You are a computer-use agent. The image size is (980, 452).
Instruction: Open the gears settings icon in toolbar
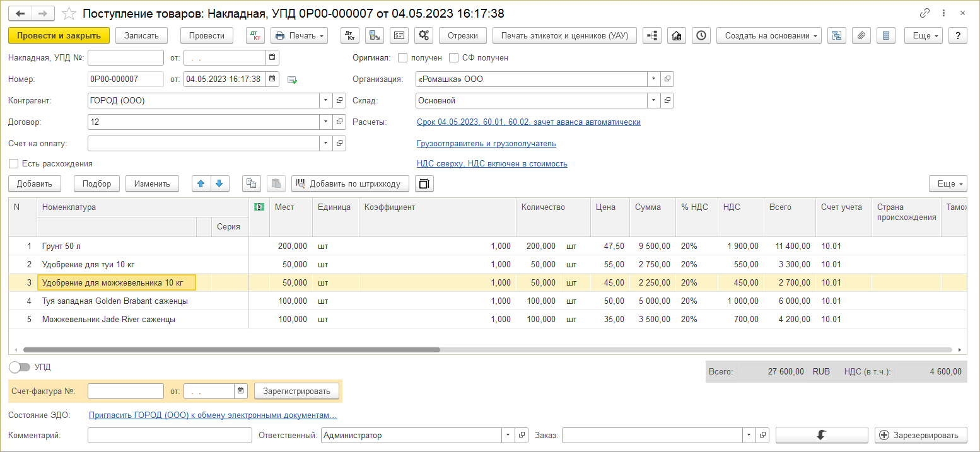(424, 36)
